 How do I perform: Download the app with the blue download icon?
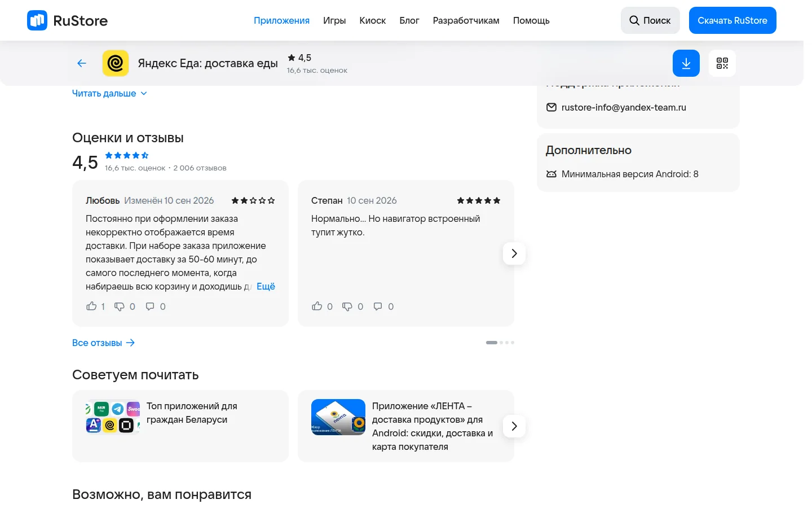coord(686,63)
